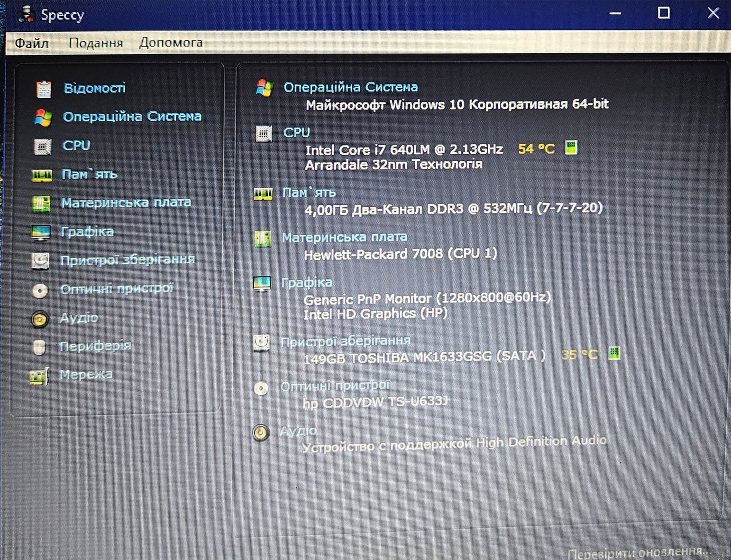Click the Периферія mouse icon in sidebar
This screenshot has height=560, width=731.
pyautogui.click(x=39, y=347)
